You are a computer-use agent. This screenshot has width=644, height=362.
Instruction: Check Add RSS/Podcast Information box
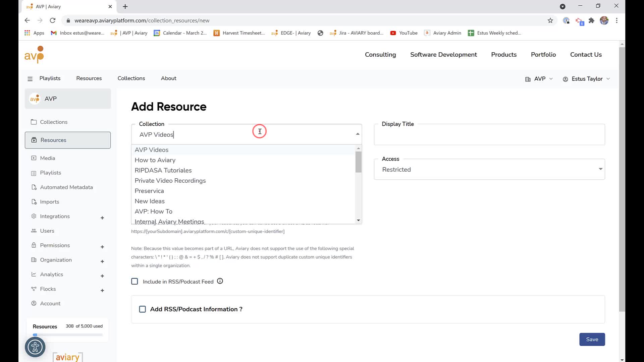143,309
